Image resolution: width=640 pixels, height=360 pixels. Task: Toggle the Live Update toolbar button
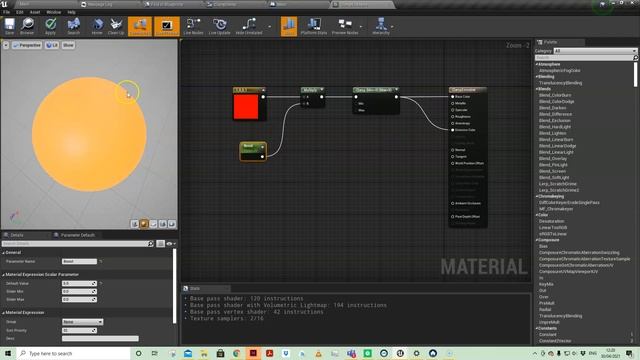point(220,27)
